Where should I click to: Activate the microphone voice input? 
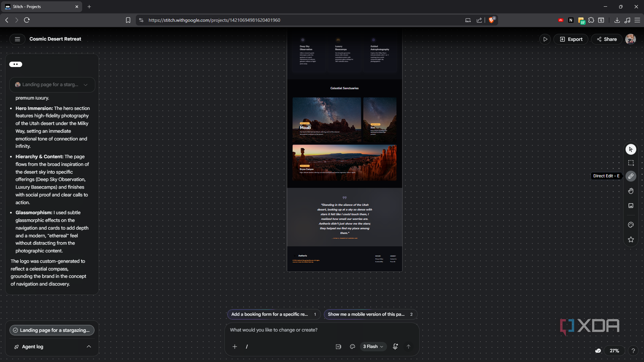(395, 346)
